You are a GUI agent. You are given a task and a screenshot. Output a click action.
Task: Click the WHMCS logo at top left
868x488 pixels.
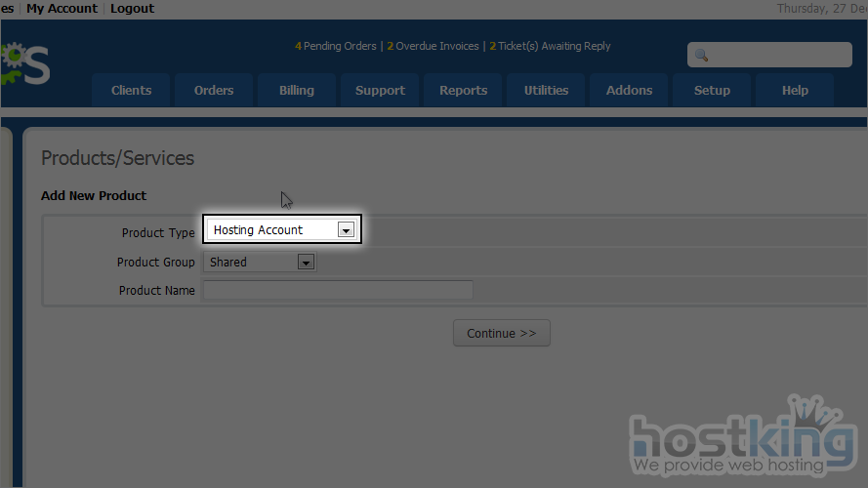pos(24,63)
